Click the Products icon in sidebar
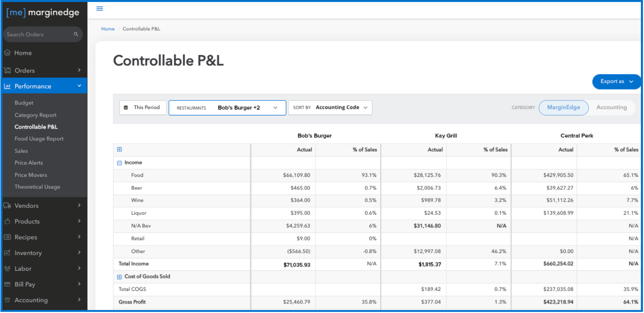This screenshot has height=313, width=644. click(x=7, y=221)
